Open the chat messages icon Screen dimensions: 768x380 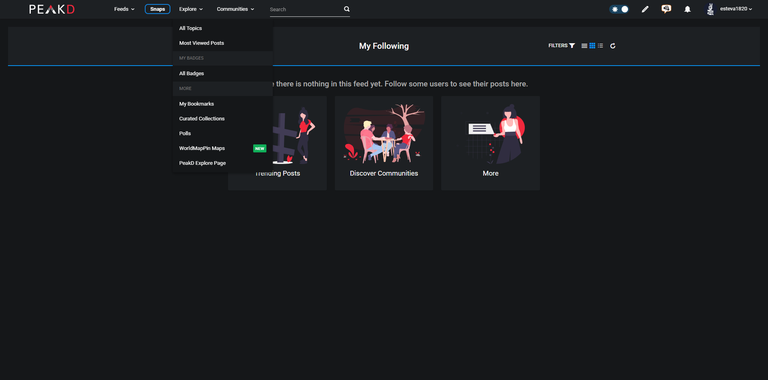[x=666, y=9]
